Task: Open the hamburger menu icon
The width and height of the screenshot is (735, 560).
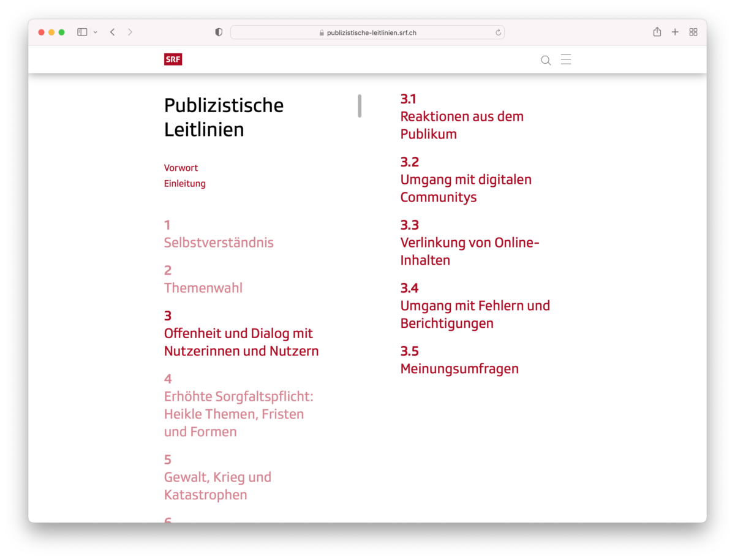Action: [x=566, y=59]
